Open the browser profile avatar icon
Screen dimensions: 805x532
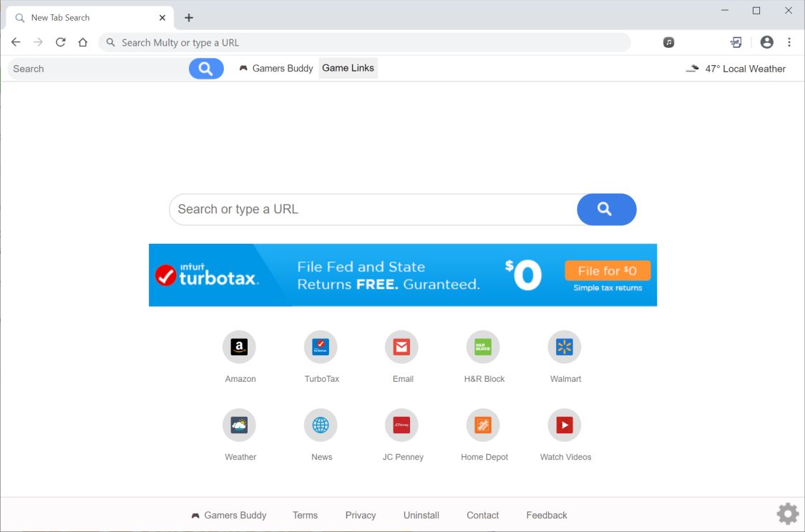click(x=766, y=42)
